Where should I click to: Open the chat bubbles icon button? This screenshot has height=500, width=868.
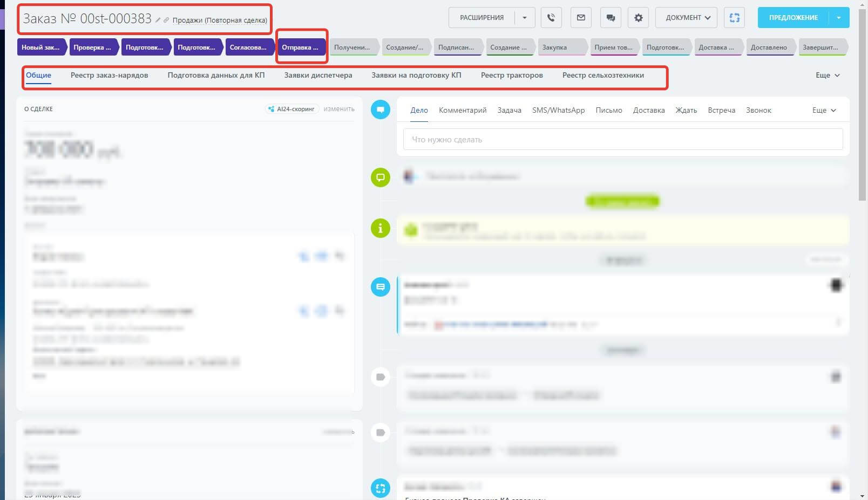click(x=611, y=18)
